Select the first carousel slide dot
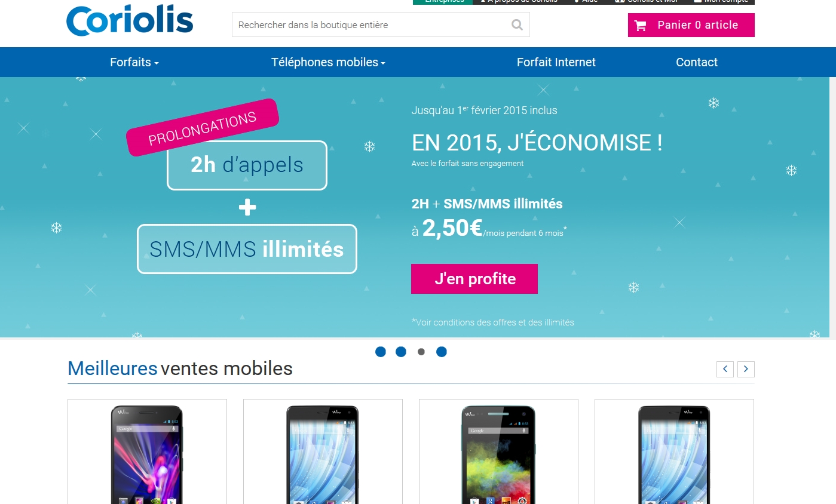This screenshot has width=836, height=504. (x=381, y=352)
